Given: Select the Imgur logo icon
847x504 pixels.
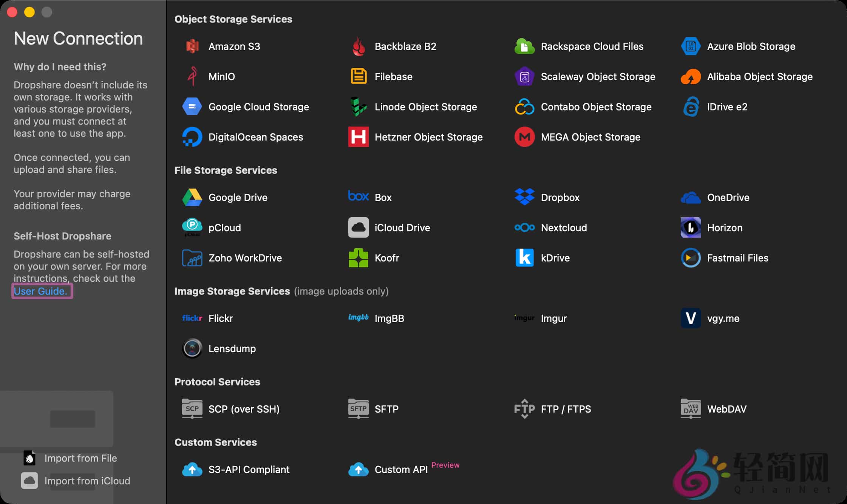Looking at the screenshot, I should (x=524, y=318).
